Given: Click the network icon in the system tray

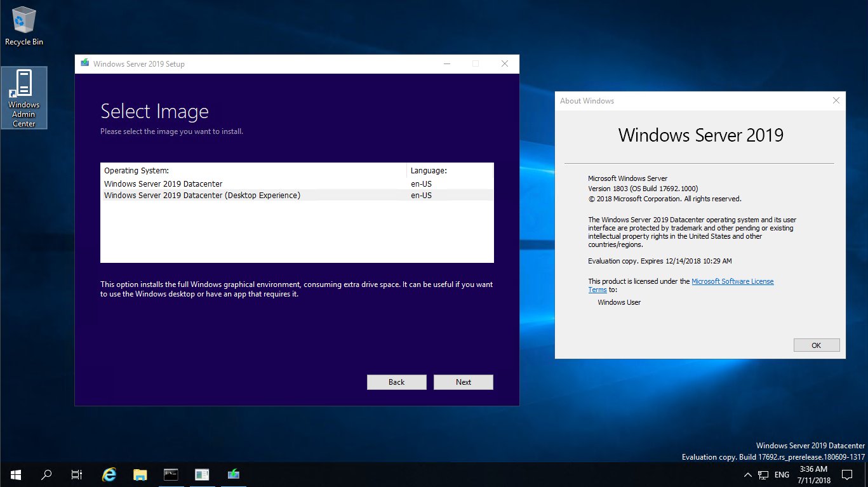Looking at the screenshot, I should click(x=764, y=475).
